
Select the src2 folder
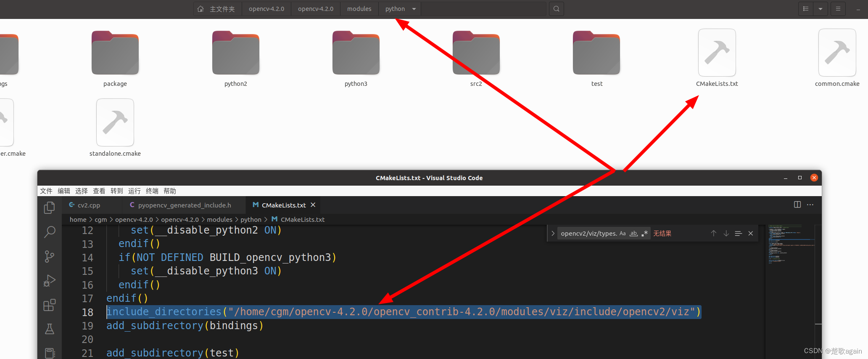tap(476, 53)
